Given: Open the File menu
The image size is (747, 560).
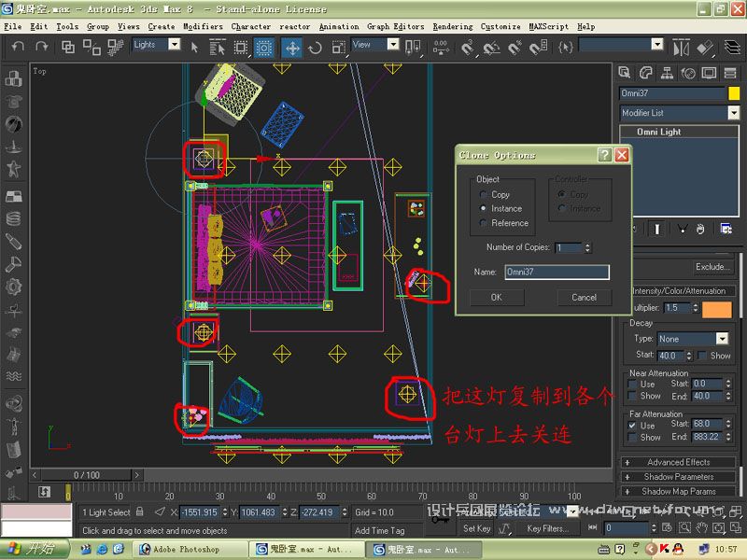Looking at the screenshot, I should (x=13, y=27).
